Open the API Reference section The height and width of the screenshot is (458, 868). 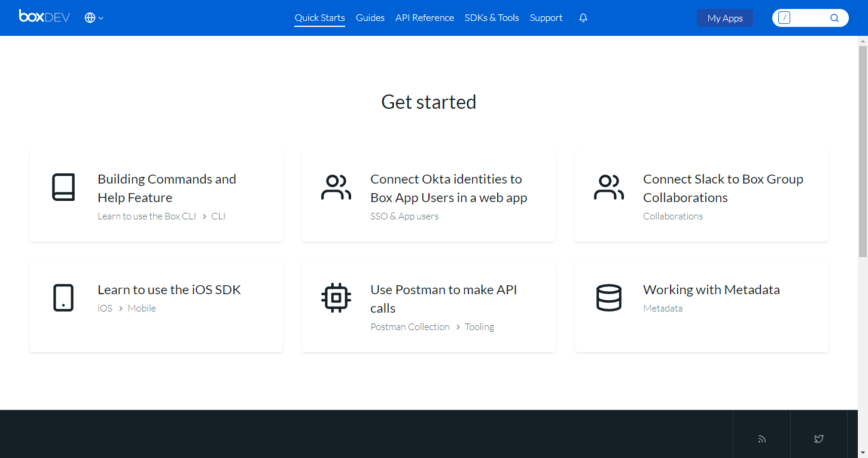424,17
